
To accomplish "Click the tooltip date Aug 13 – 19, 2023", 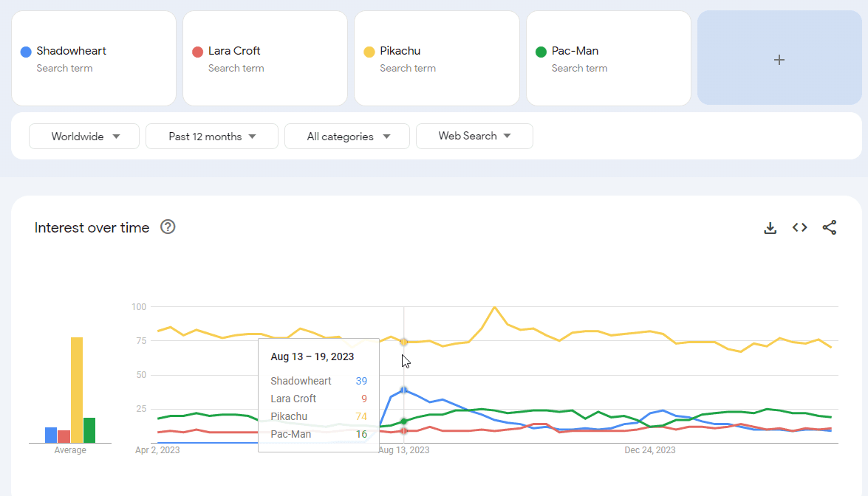I will coord(312,356).
